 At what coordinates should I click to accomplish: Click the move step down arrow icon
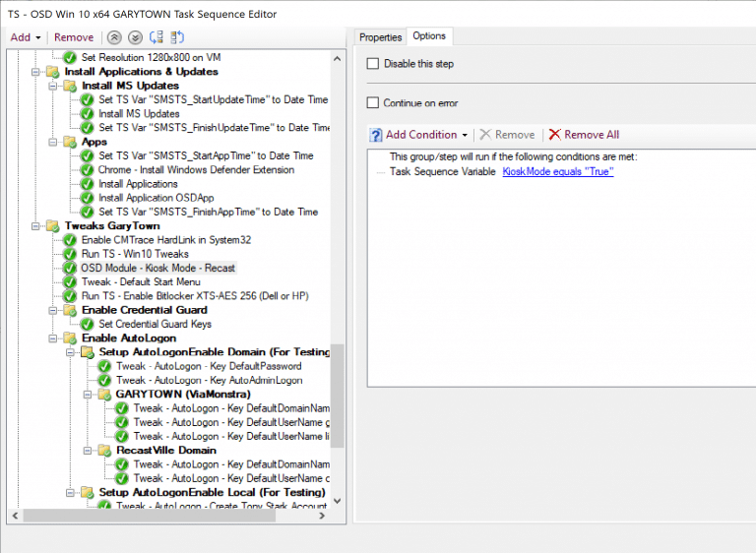click(136, 37)
